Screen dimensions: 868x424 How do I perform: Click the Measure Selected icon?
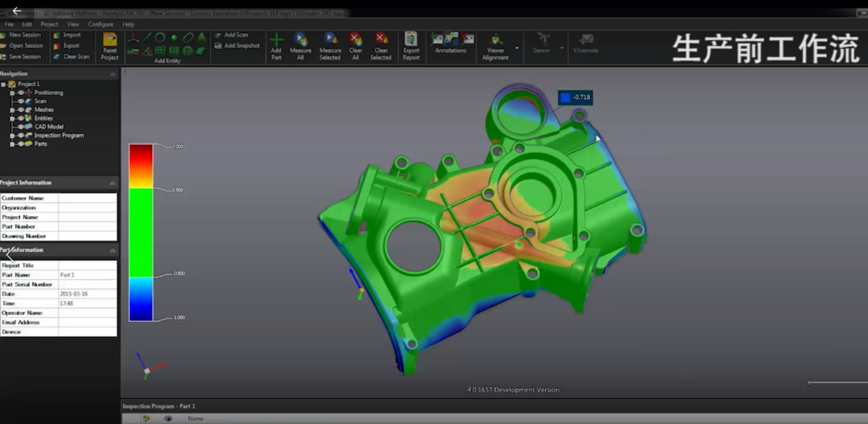click(330, 39)
